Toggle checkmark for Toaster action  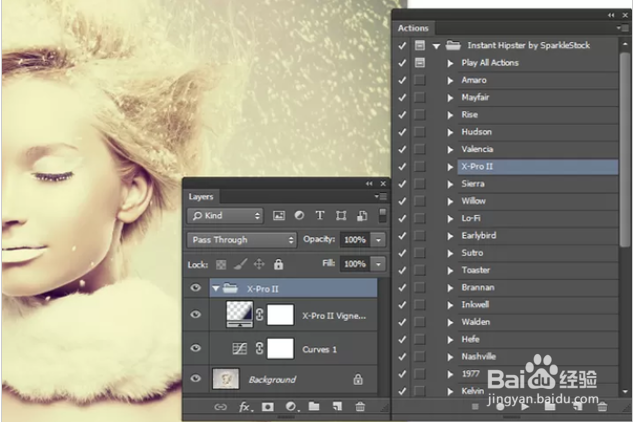402,270
